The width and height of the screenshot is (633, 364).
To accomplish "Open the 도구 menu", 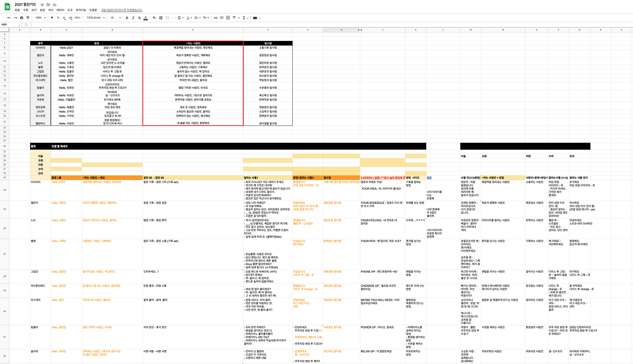I will click(x=70, y=10).
